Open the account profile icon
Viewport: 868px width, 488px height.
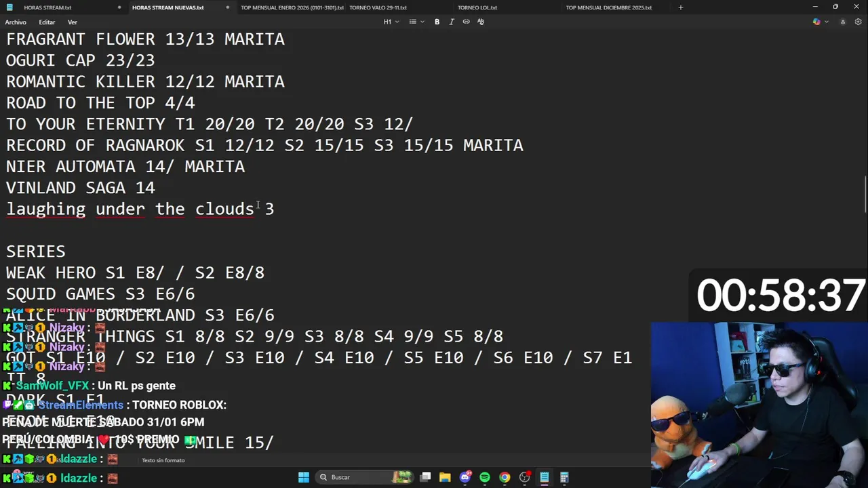pos(843,22)
